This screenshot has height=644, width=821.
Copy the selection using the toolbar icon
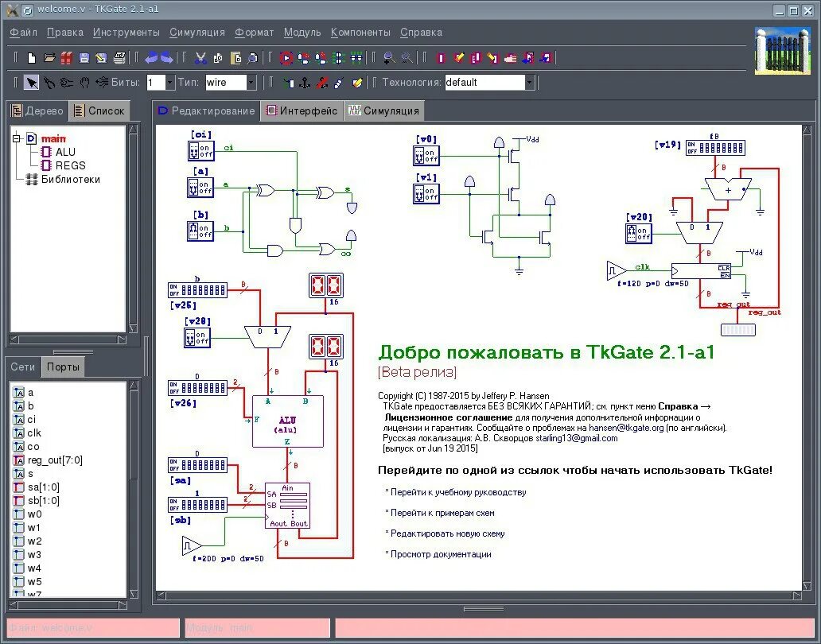coord(218,57)
